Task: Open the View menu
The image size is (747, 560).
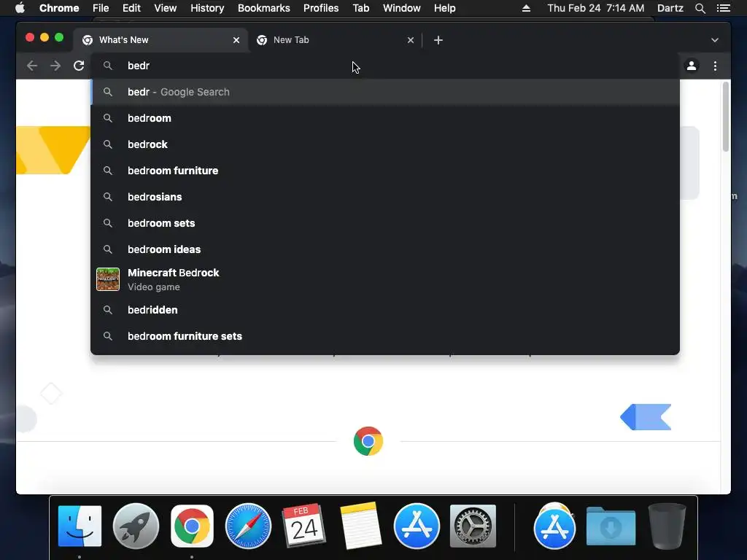Action: tap(166, 8)
